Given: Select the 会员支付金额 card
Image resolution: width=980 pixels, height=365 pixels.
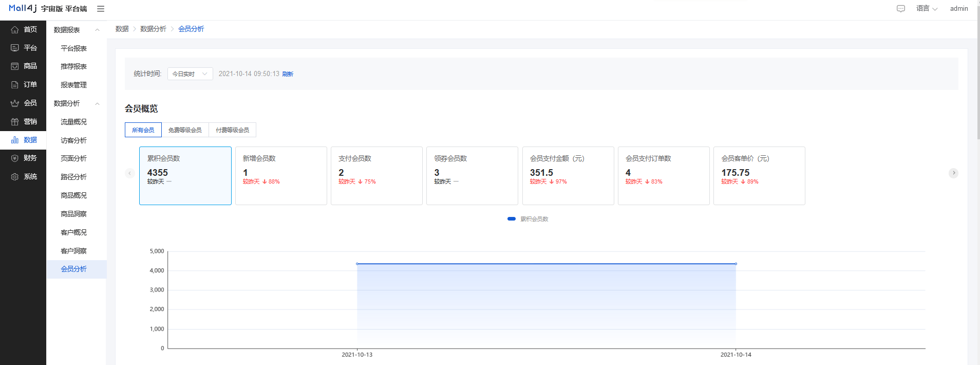Looking at the screenshot, I should [568, 176].
